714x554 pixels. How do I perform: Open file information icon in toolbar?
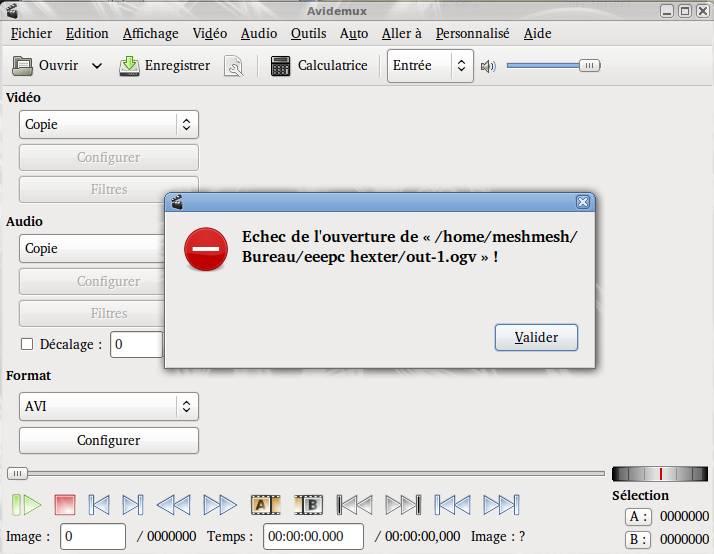point(234,66)
